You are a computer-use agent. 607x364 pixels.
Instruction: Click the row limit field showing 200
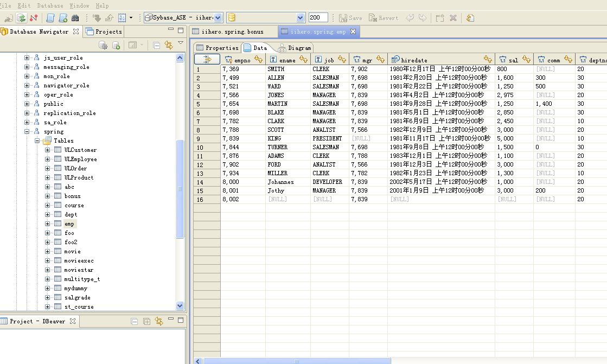318,18
